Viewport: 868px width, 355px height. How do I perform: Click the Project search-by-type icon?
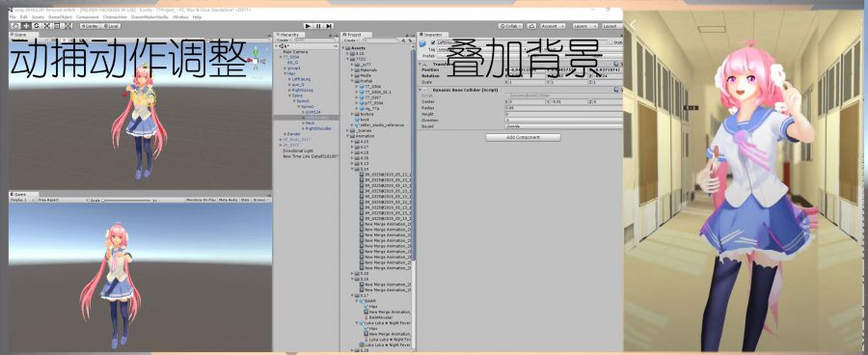click(403, 41)
